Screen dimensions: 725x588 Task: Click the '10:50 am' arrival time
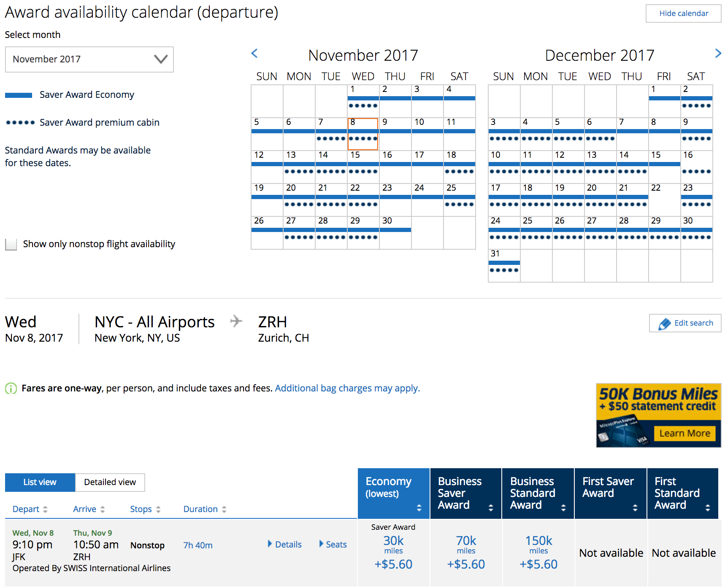pos(96,545)
